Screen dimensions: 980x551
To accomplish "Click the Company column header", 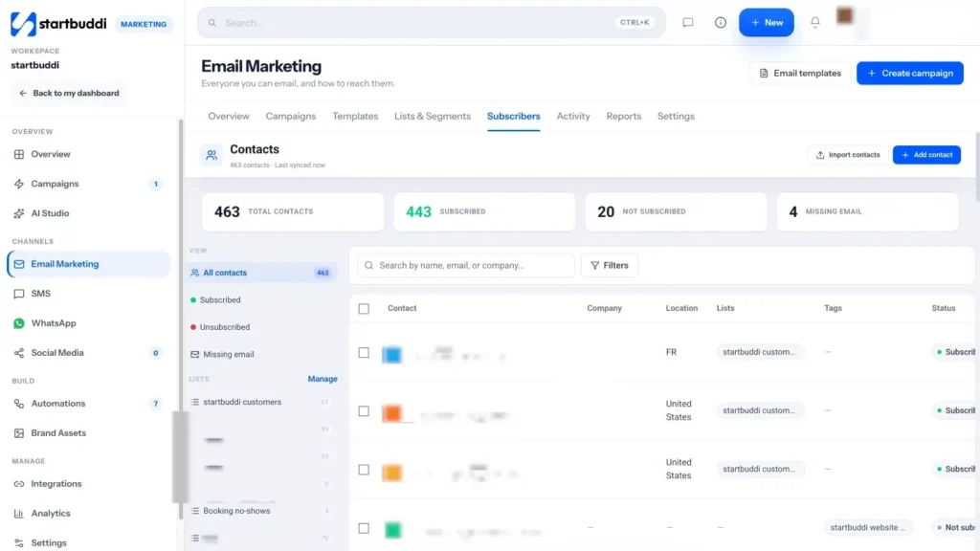I will click(x=604, y=309).
